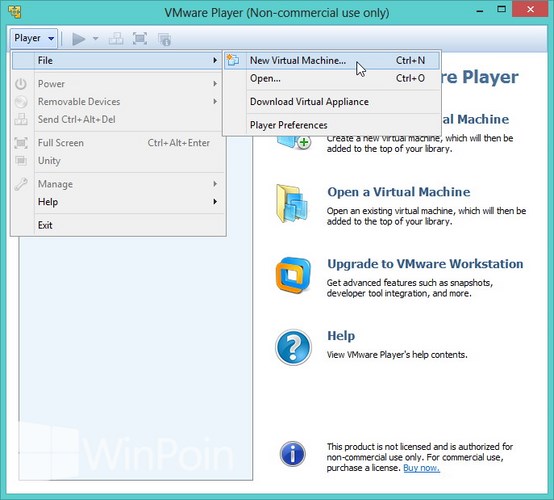The width and height of the screenshot is (554, 500).
Task: Click the Upgrade to VMware Workstation heading
Action: tap(425, 264)
